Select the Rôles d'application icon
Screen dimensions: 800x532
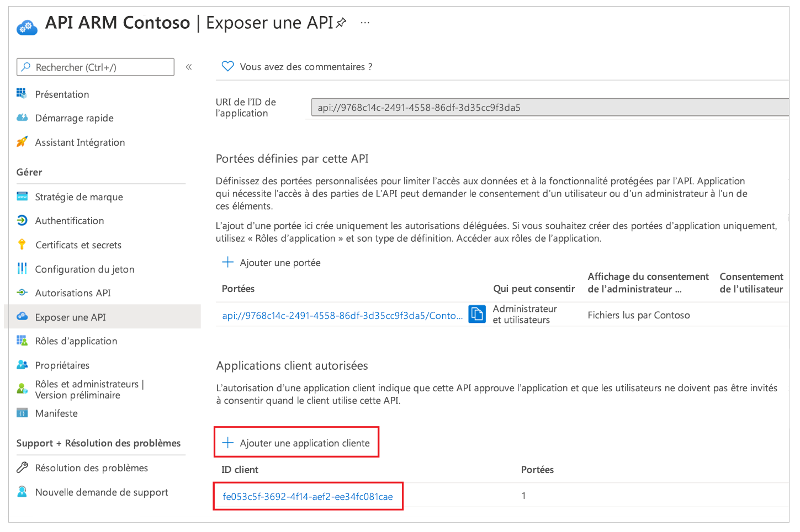[x=22, y=341]
